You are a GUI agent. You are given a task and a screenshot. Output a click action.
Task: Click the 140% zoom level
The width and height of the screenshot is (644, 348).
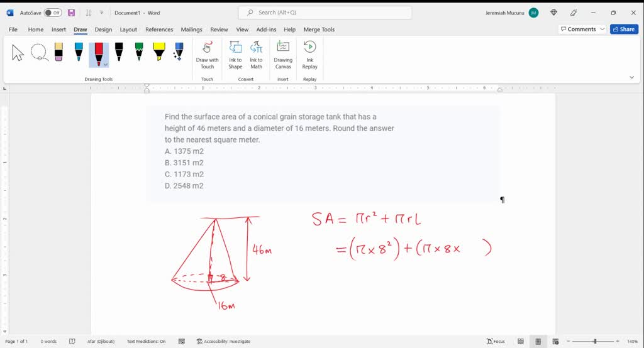(632, 342)
